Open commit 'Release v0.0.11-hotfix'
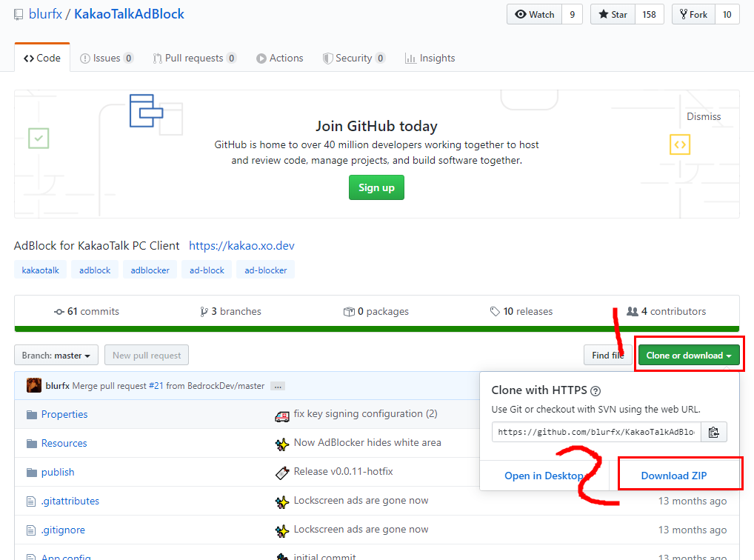 pos(344,471)
